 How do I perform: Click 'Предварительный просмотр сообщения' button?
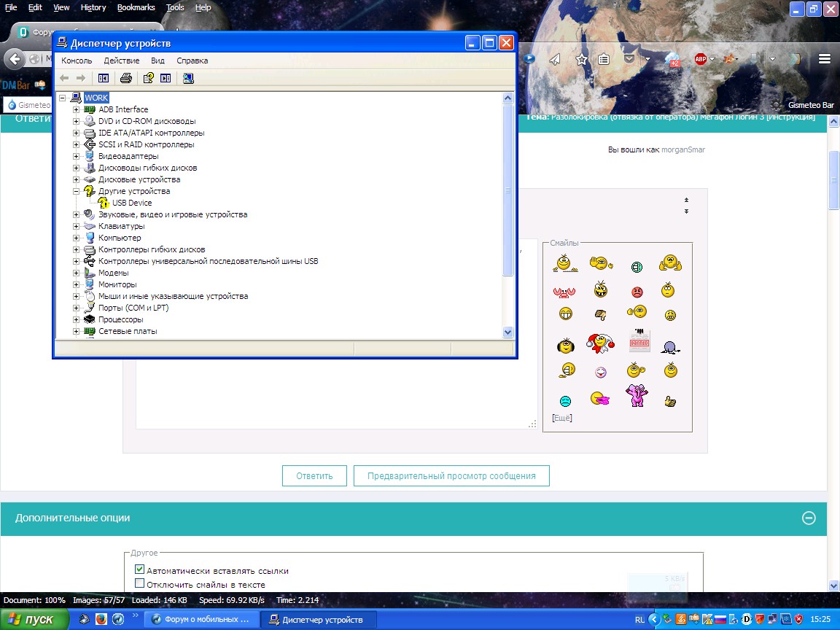click(x=451, y=475)
